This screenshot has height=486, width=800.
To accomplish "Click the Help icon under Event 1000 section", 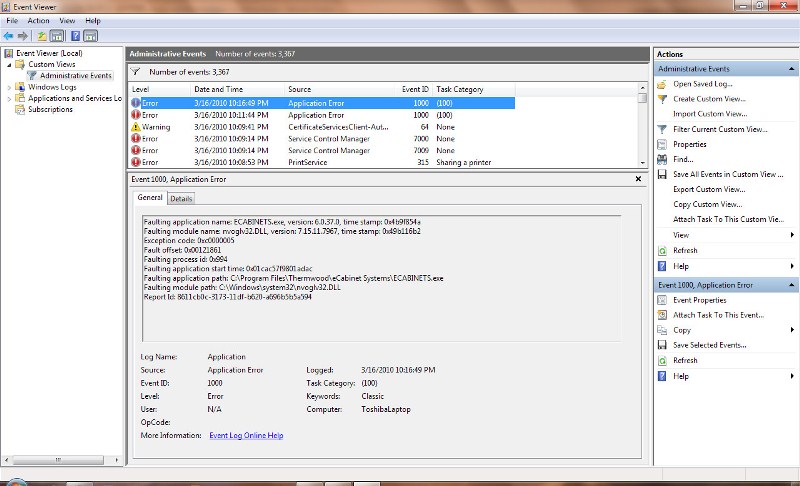I will point(662,376).
